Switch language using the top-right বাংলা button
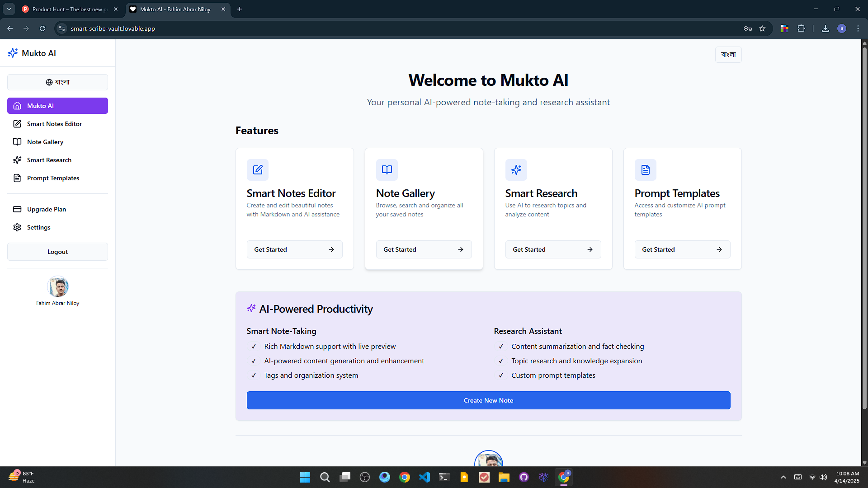 tap(728, 55)
